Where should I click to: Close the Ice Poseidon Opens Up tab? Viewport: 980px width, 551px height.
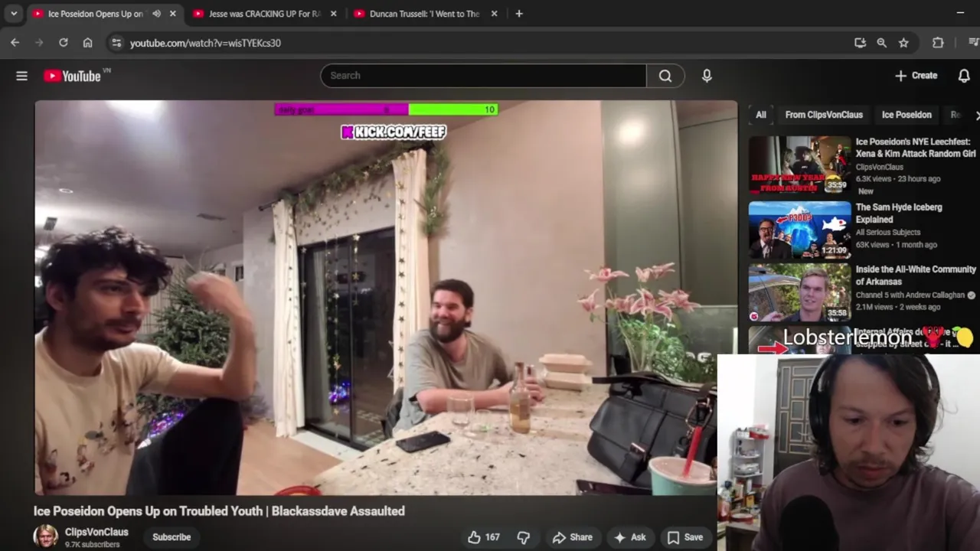point(173,14)
